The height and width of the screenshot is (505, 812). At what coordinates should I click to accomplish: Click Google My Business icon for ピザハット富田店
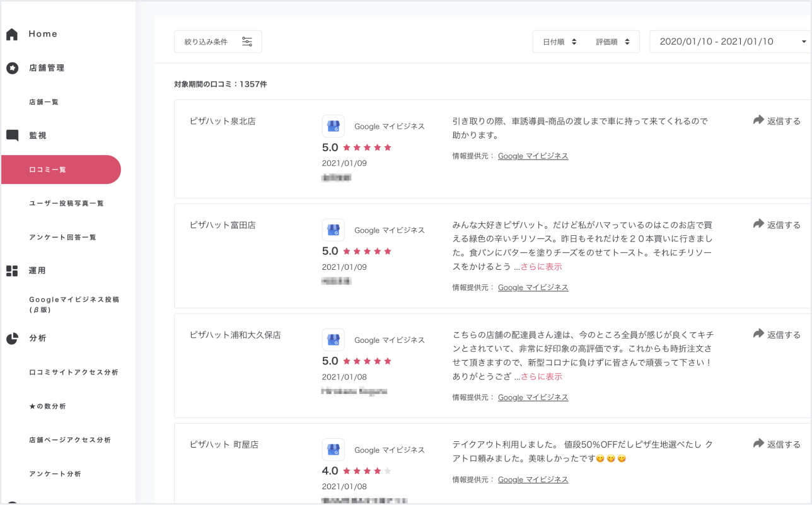coord(333,230)
